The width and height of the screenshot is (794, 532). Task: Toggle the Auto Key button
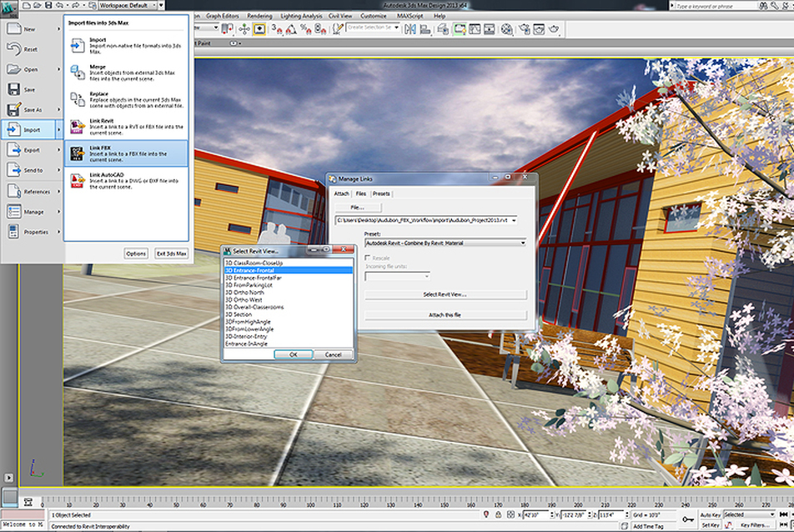pyautogui.click(x=711, y=514)
